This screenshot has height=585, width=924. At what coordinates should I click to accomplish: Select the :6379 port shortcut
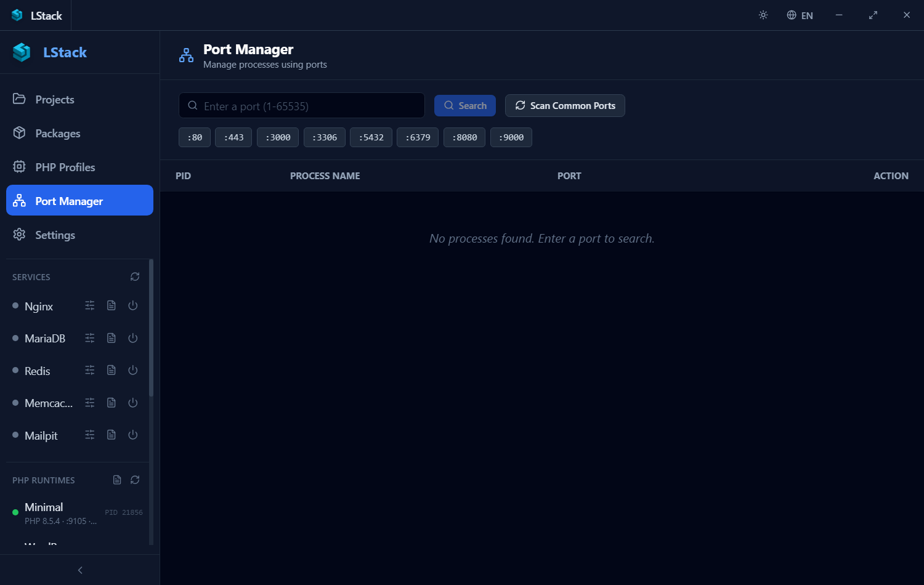tap(418, 137)
